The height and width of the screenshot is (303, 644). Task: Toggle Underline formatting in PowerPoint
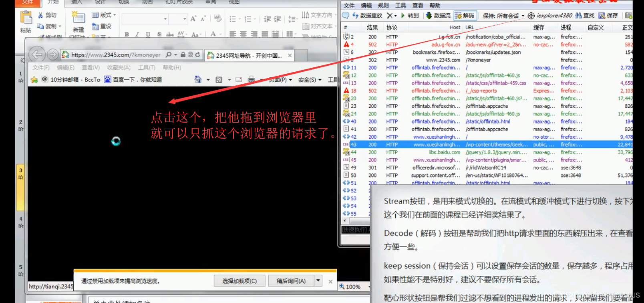tap(148, 34)
